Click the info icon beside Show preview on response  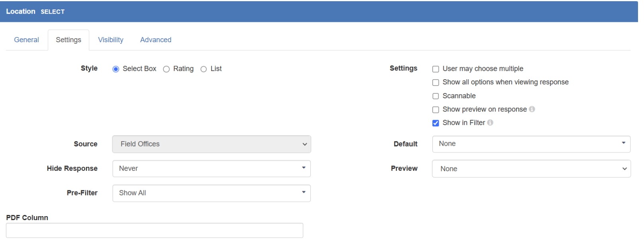(532, 109)
